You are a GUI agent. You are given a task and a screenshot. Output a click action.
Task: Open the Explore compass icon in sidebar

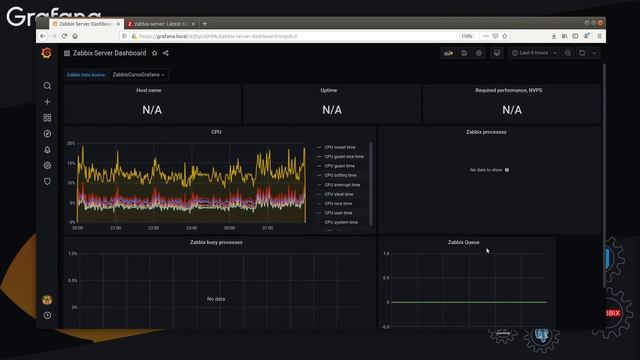click(x=47, y=133)
